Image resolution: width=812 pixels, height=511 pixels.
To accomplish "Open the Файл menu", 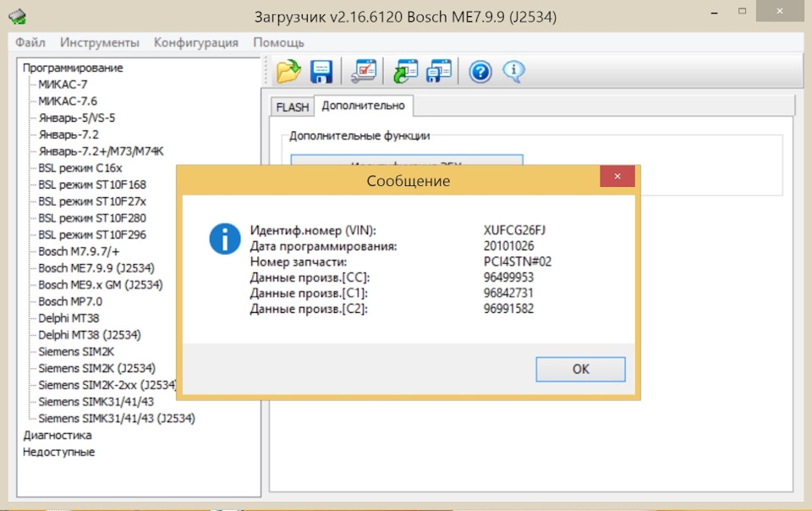I will 30,41.
